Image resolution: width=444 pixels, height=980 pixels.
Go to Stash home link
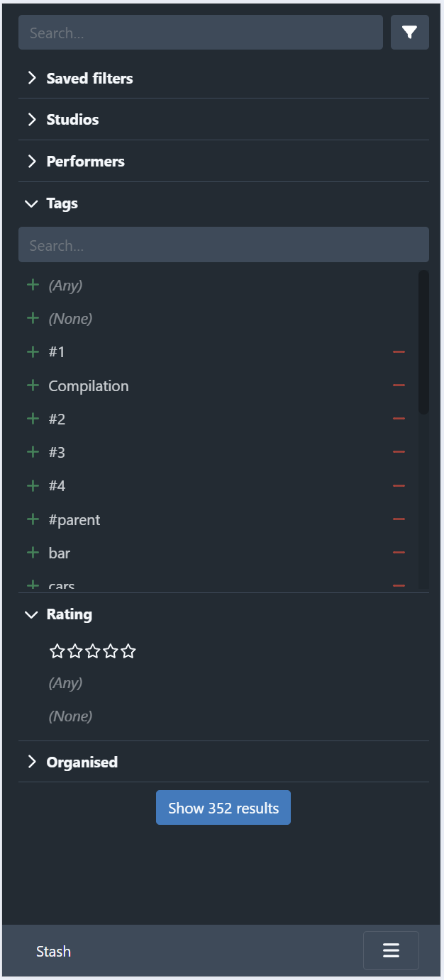click(54, 951)
